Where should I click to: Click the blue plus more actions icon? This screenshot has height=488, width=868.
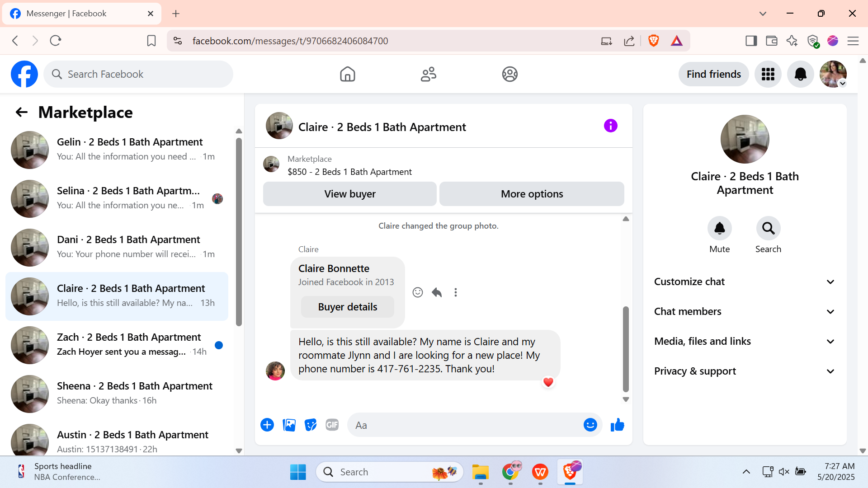click(x=267, y=425)
